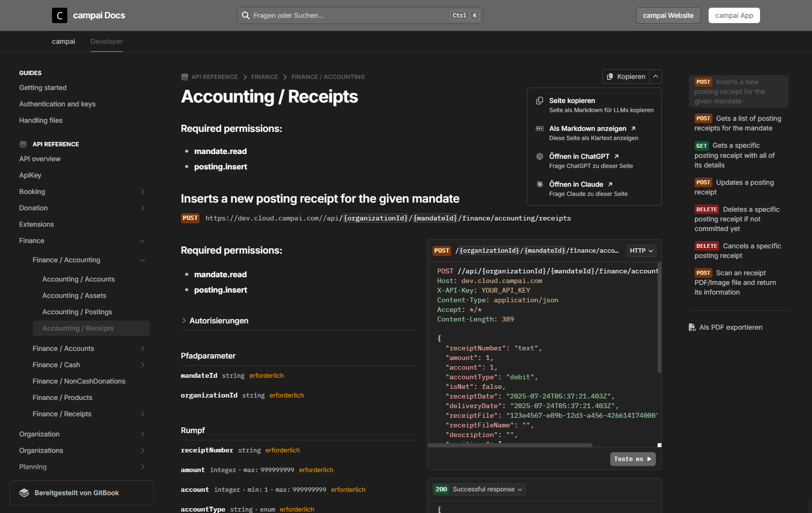Click the GitBook logo icon
Viewport: 812px width, 513px height.
point(24,493)
